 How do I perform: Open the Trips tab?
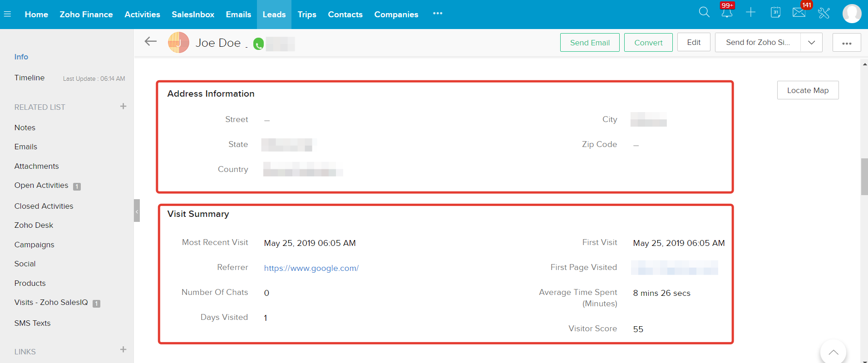(x=307, y=15)
